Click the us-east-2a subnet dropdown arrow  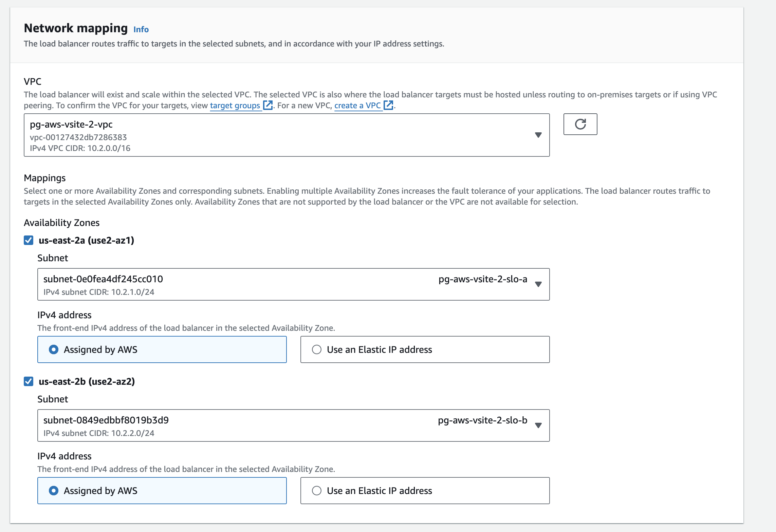tap(539, 285)
